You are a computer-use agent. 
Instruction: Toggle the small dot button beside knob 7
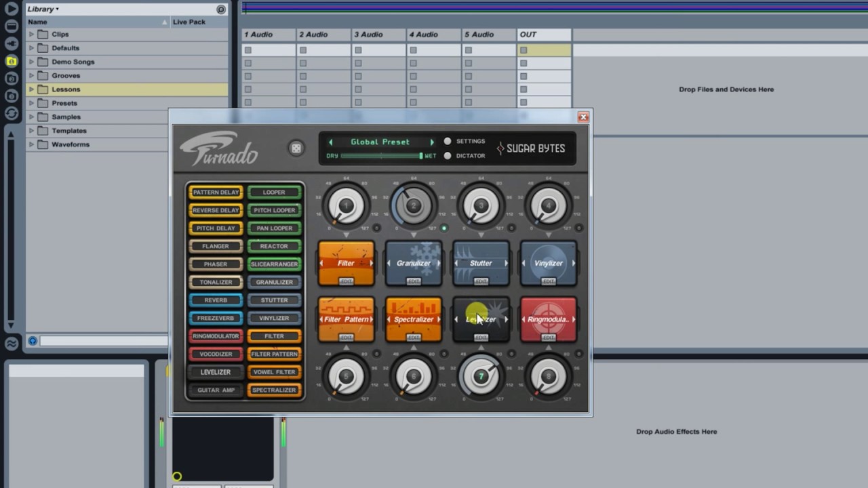[511, 354]
